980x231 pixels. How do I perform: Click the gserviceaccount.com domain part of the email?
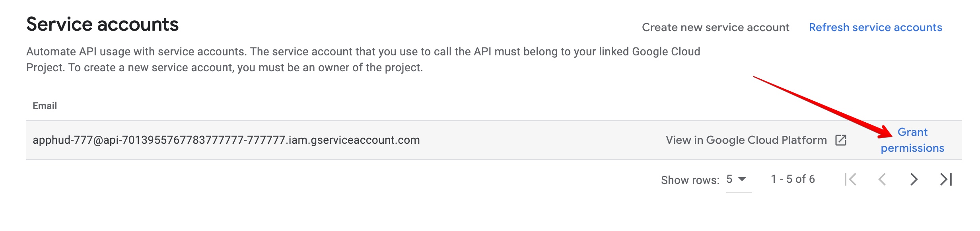[x=365, y=140]
